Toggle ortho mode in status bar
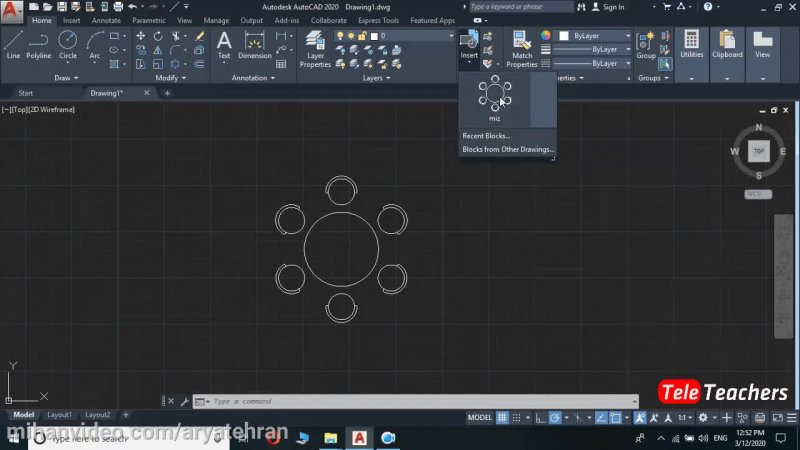This screenshot has height=450, width=800. (540, 418)
